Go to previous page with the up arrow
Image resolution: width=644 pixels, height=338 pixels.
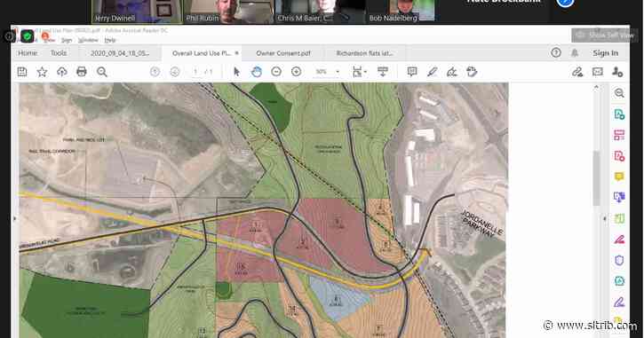(155, 72)
